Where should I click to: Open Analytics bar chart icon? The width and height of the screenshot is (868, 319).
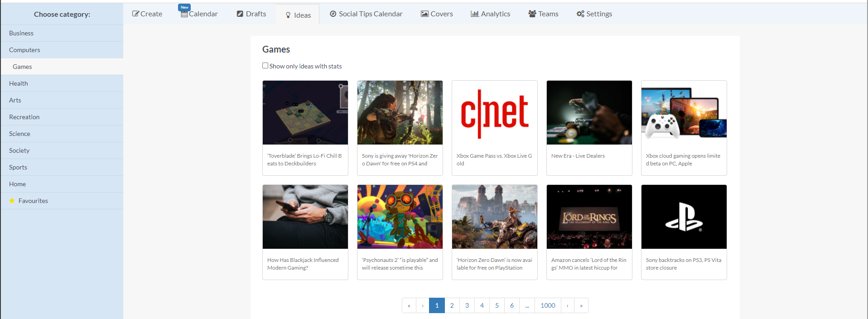click(475, 14)
